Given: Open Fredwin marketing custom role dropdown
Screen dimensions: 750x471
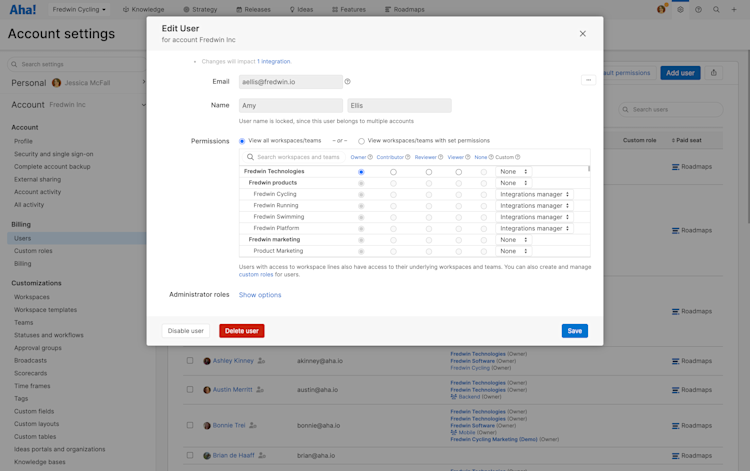Looking at the screenshot, I should [x=514, y=240].
